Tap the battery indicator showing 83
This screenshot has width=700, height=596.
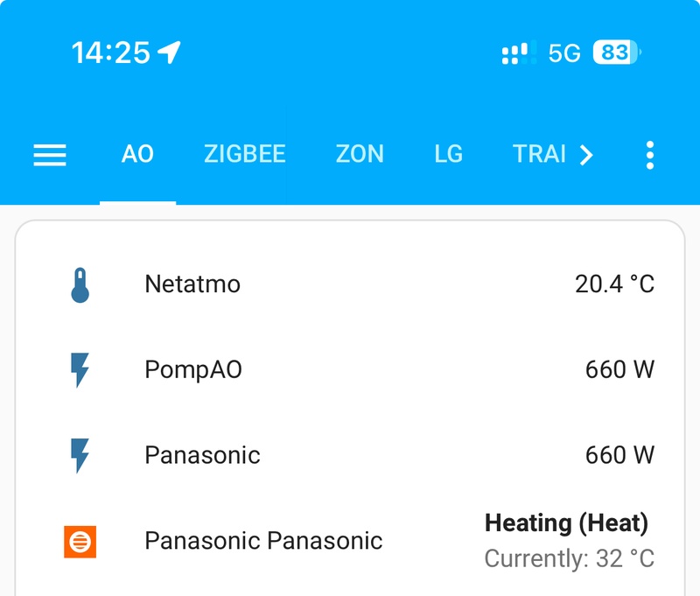pos(617,53)
